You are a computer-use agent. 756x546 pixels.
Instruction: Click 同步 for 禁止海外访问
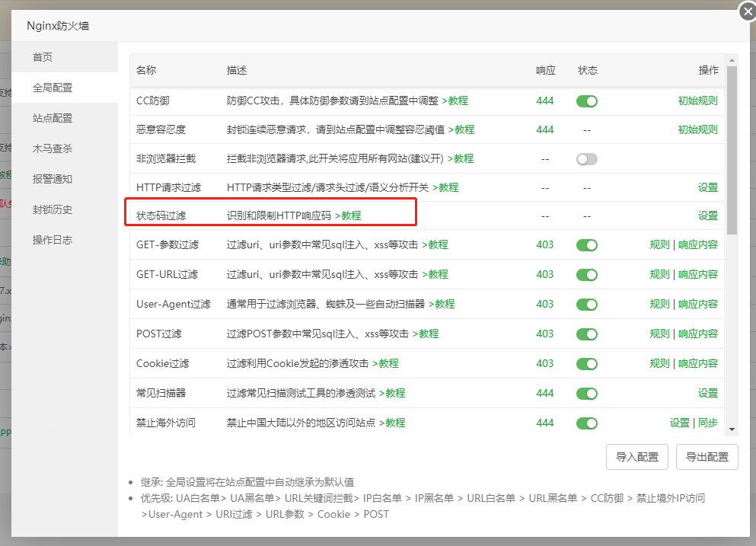(708, 423)
